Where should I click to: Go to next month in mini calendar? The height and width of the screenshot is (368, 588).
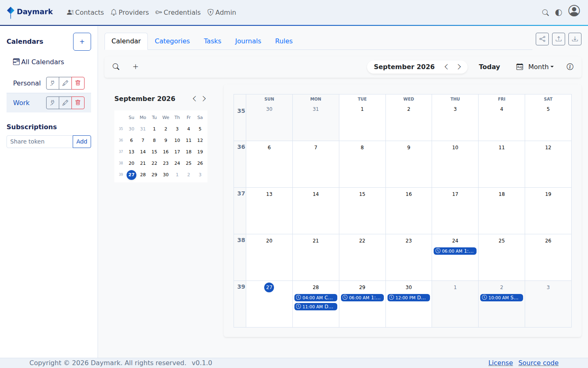pos(204,99)
